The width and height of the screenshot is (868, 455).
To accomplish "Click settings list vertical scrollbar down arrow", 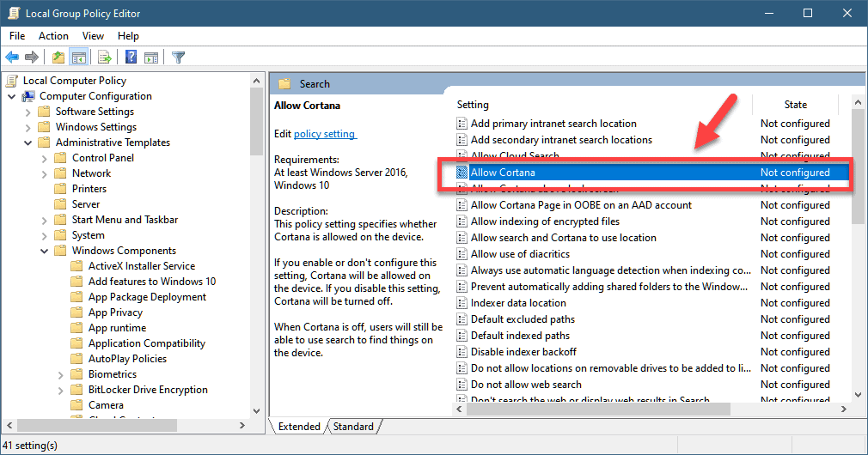I will tap(858, 395).
